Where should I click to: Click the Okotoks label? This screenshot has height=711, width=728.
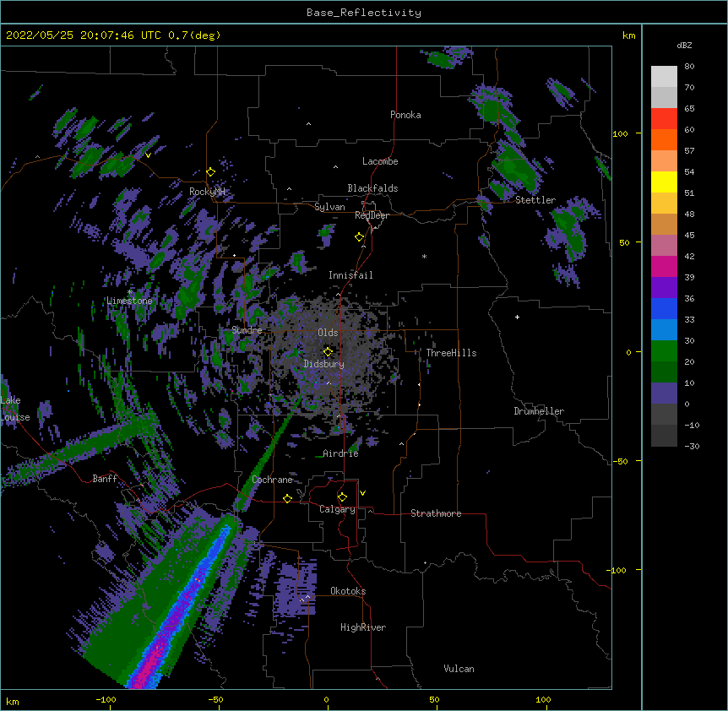click(x=348, y=591)
